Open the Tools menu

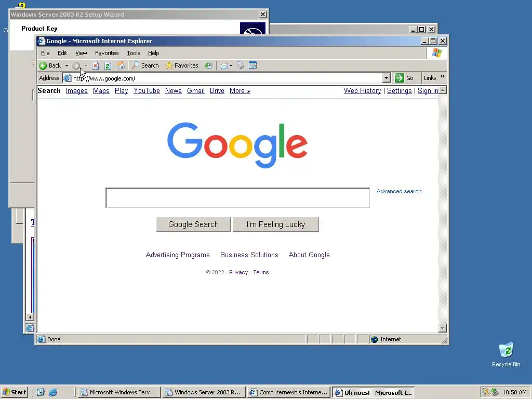(x=134, y=53)
